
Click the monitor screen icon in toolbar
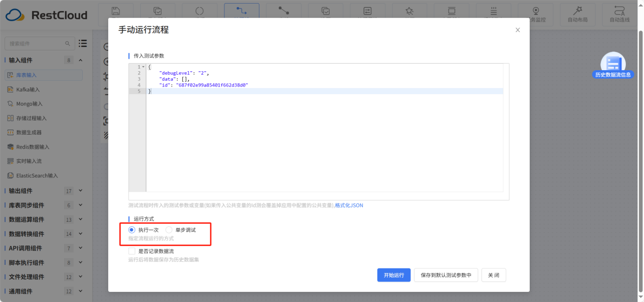[452, 11]
